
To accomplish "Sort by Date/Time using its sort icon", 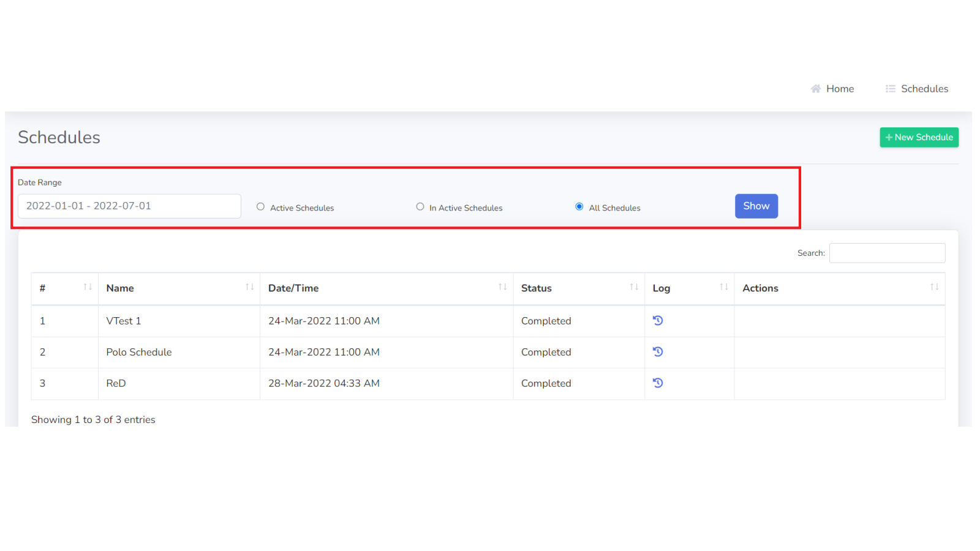I will [502, 287].
